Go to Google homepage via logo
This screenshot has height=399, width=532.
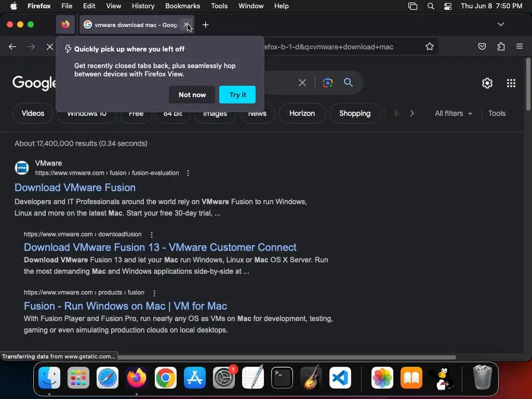point(34,83)
